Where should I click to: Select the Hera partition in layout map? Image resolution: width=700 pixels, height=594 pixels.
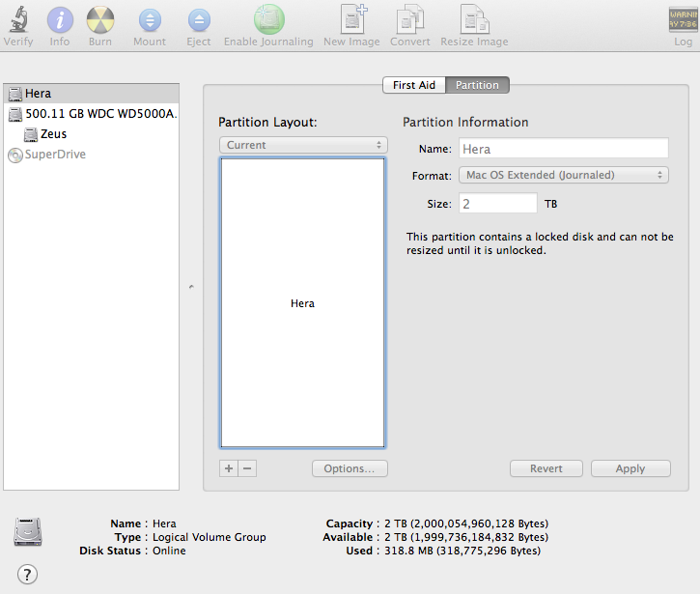(x=302, y=303)
